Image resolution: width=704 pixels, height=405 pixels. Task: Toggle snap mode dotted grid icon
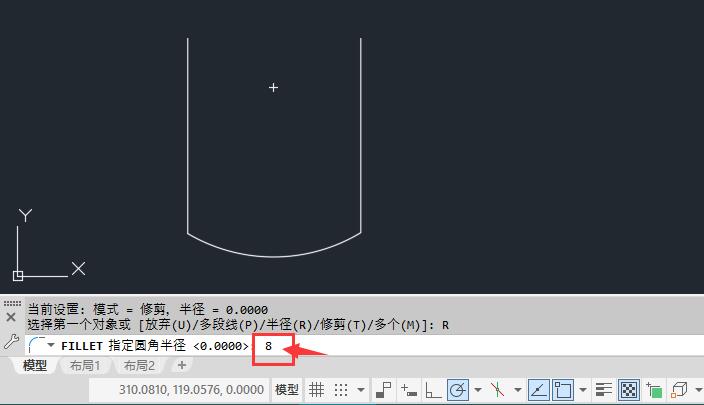pyautogui.click(x=341, y=390)
